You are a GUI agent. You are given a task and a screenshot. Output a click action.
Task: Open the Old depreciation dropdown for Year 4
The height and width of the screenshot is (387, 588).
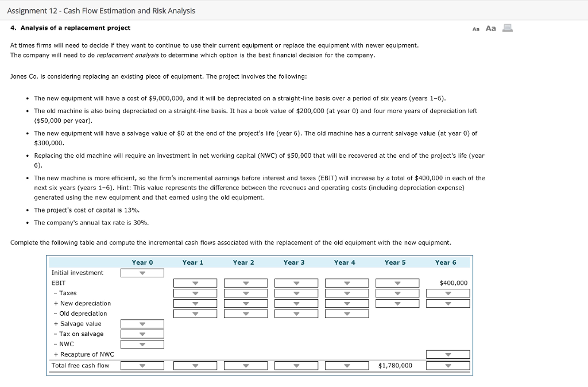[346, 314]
